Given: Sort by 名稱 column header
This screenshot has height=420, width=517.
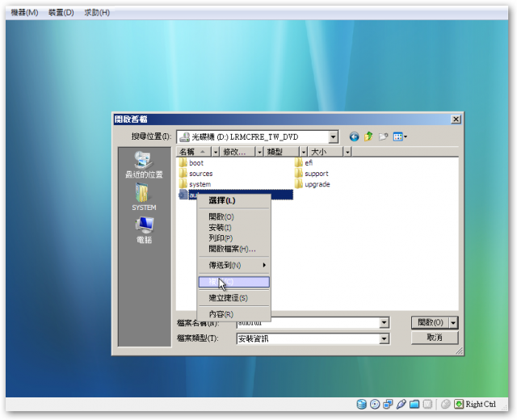Looking at the screenshot, I should pos(194,152).
